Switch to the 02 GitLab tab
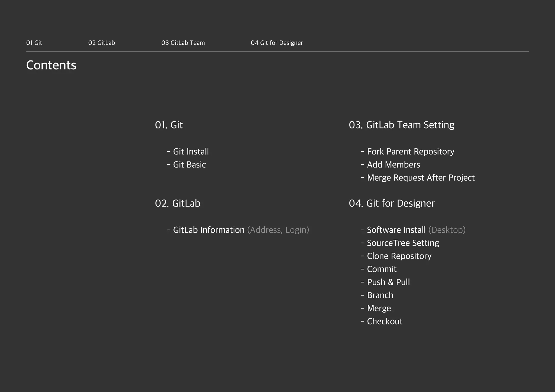 pos(102,43)
